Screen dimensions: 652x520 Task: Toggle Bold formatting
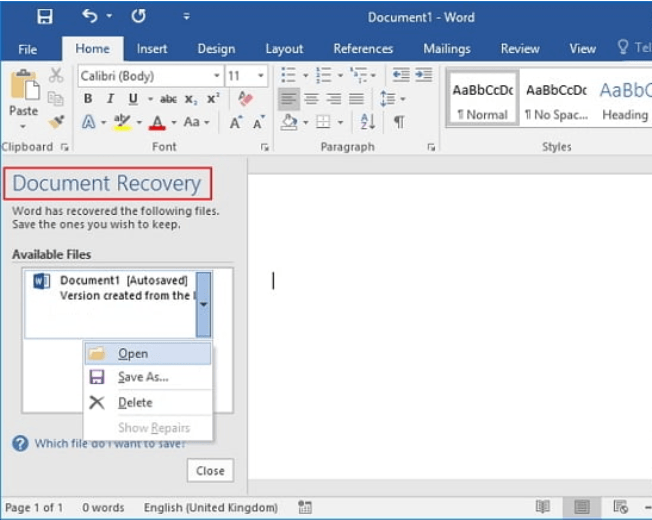tap(88, 99)
